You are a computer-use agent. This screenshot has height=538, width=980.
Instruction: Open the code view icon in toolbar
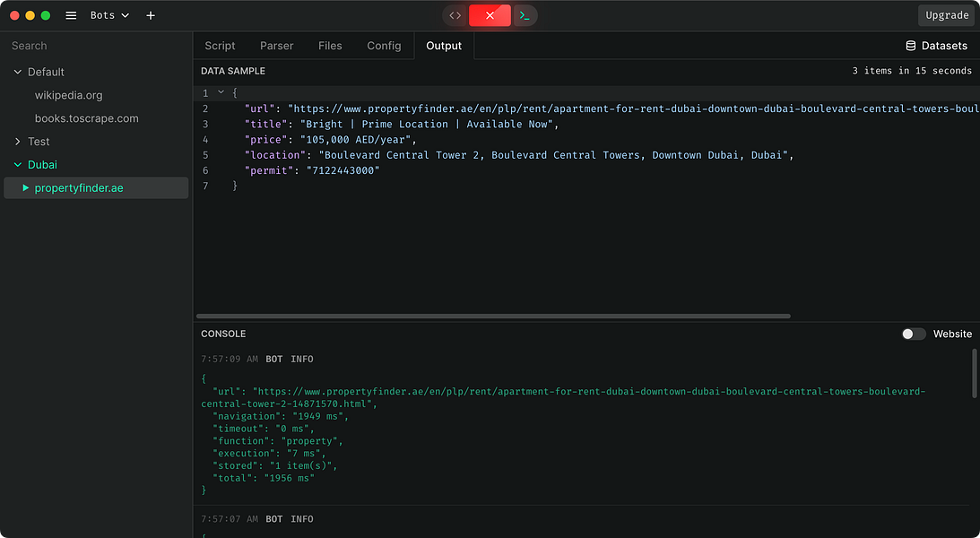(455, 15)
